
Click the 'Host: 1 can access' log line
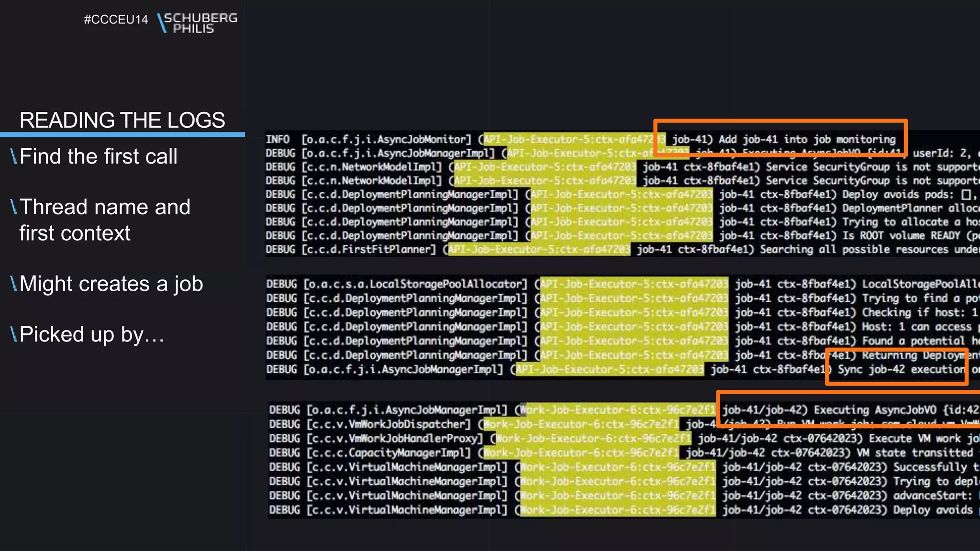623,327
